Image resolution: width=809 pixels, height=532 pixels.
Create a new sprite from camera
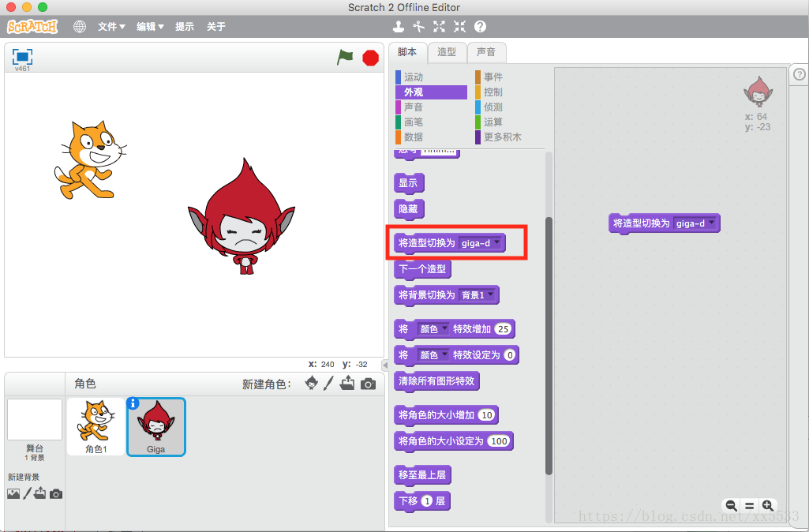pos(368,384)
